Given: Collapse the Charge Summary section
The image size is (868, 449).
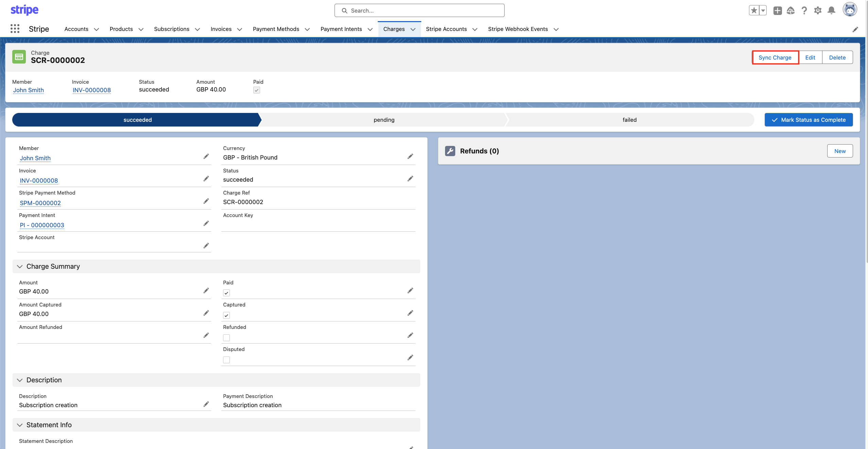Looking at the screenshot, I should click(20, 266).
